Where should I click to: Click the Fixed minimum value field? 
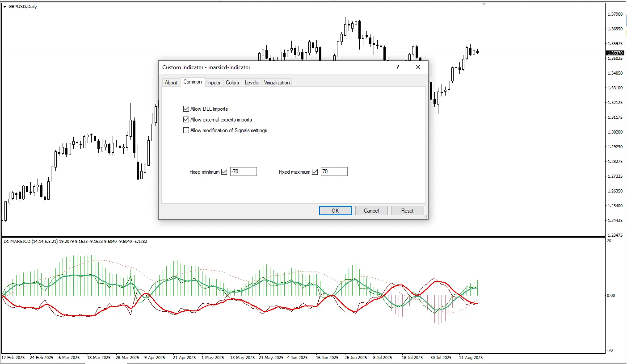[x=243, y=172]
